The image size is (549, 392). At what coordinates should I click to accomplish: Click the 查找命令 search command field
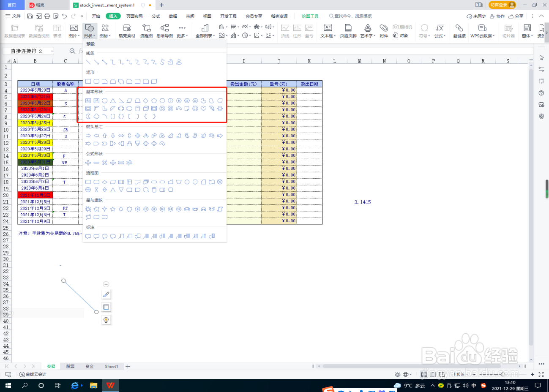coord(350,16)
